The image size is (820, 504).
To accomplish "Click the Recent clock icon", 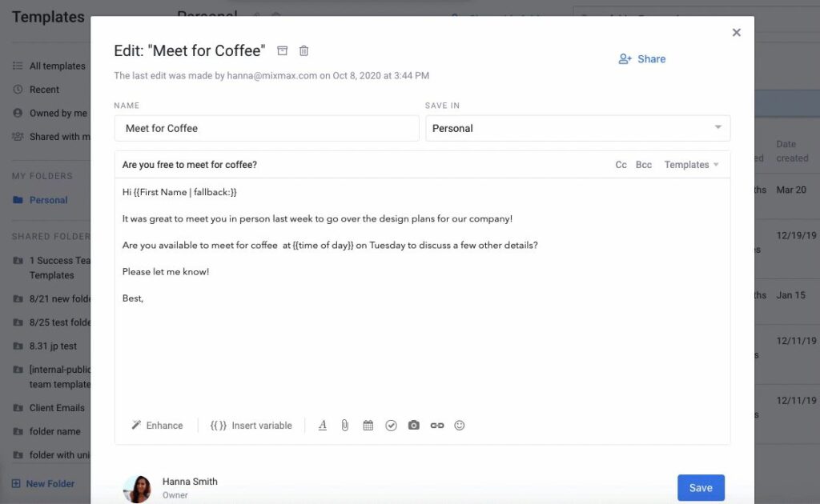I will pyautogui.click(x=18, y=90).
